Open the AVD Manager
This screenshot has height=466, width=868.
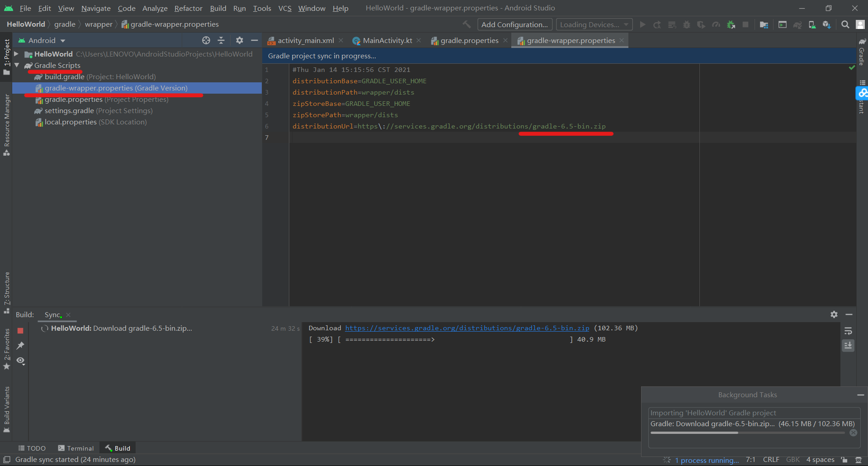[812, 24]
